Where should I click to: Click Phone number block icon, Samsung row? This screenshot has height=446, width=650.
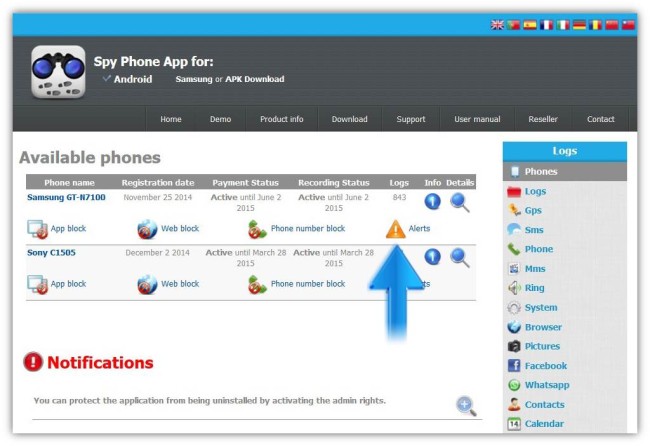pos(257,229)
